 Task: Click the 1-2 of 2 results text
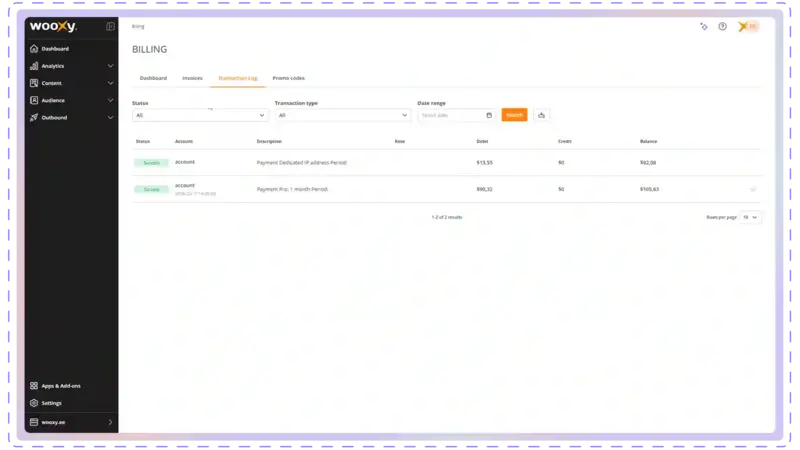click(x=447, y=217)
